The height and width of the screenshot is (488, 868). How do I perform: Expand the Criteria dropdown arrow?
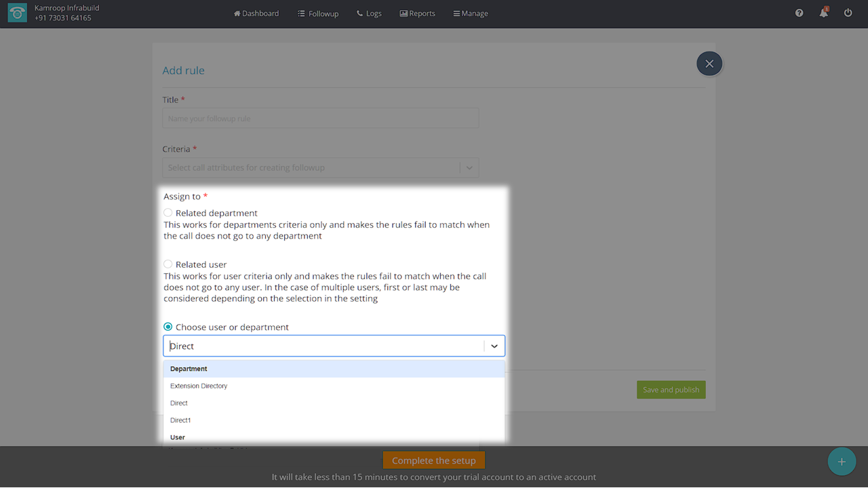(x=469, y=168)
